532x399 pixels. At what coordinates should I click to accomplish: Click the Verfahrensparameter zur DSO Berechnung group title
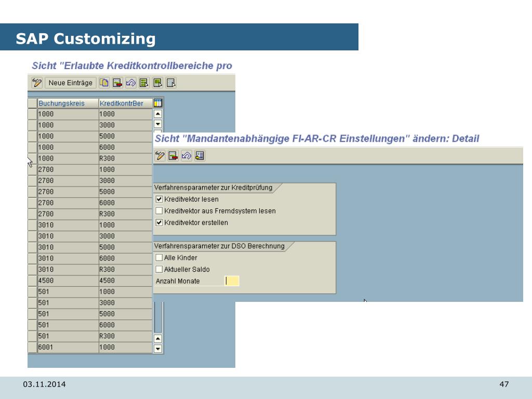pyautogui.click(x=219, y=246)
